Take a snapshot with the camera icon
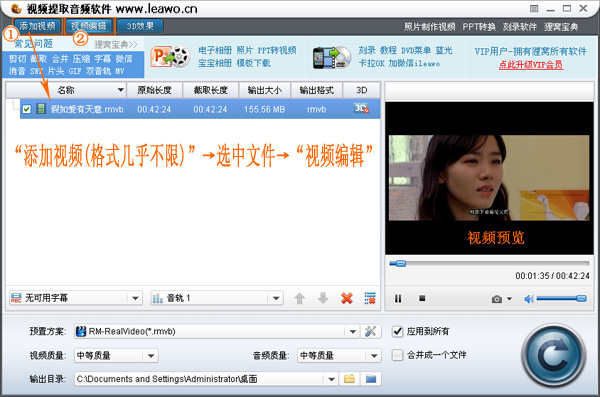 point(497,299)
